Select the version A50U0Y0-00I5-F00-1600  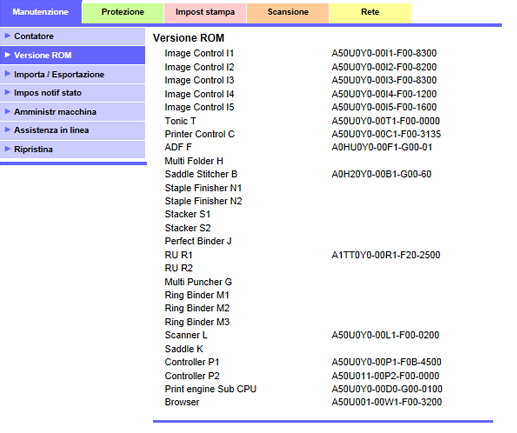[384, 107]
